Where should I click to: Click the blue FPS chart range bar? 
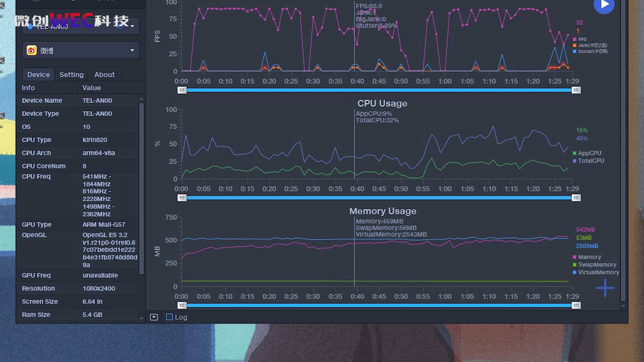(x=379, y=90)
